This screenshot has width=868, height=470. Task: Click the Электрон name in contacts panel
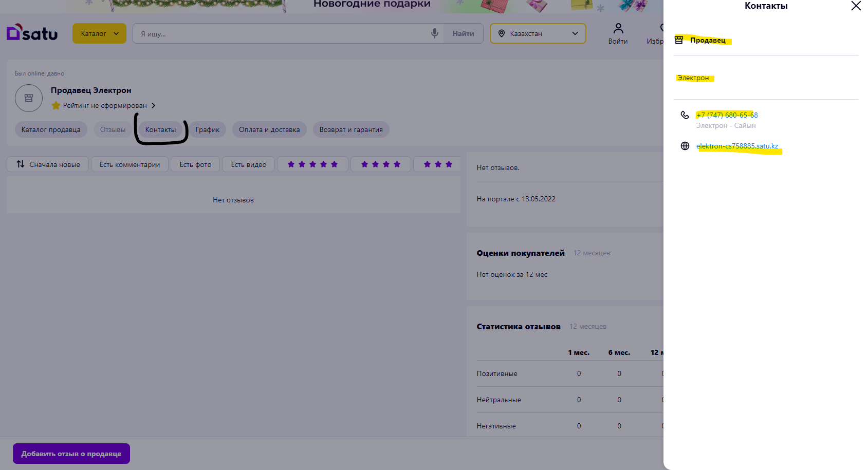[693, 78]
